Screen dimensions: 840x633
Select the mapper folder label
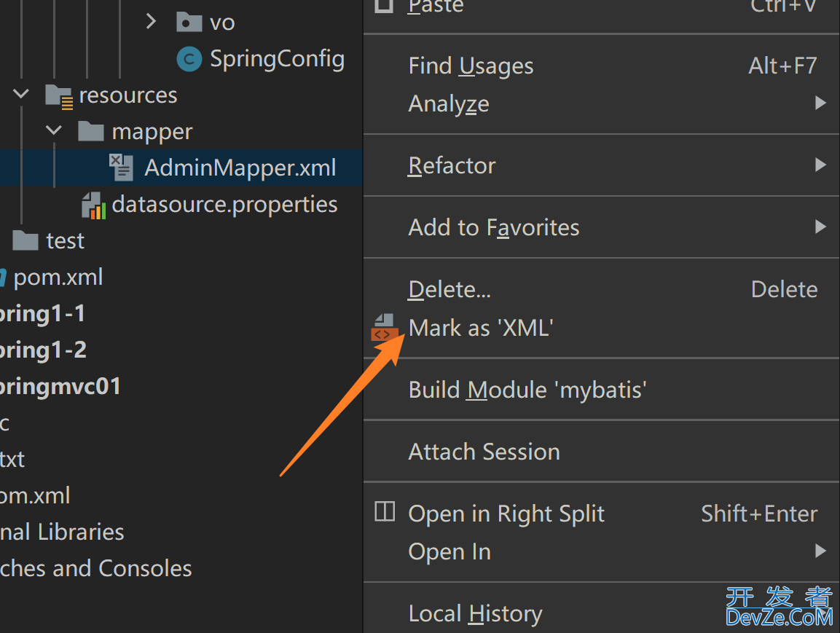point(152,133)
